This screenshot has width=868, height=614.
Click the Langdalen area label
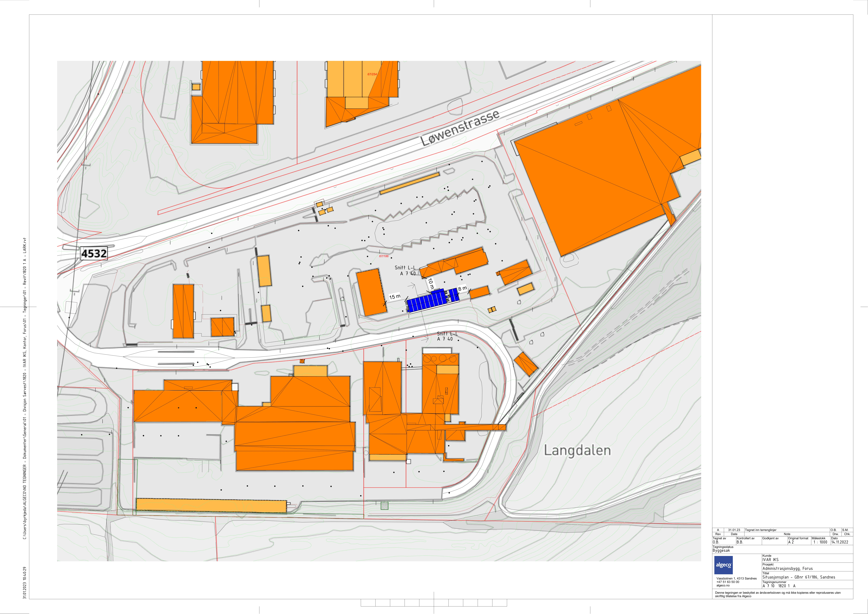(577, 450)
